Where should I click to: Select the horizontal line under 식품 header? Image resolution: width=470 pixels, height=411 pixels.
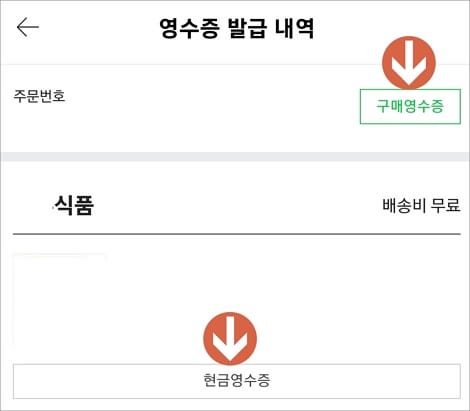point(237,234)
